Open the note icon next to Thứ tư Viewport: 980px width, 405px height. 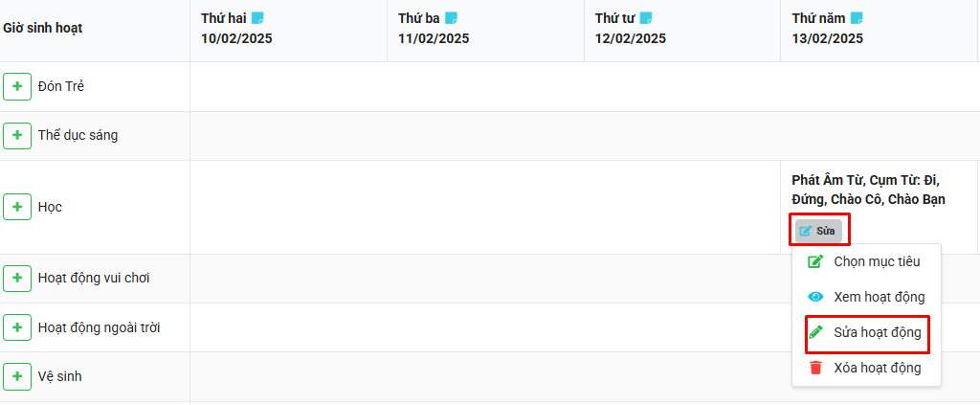(x=646, y=18)
